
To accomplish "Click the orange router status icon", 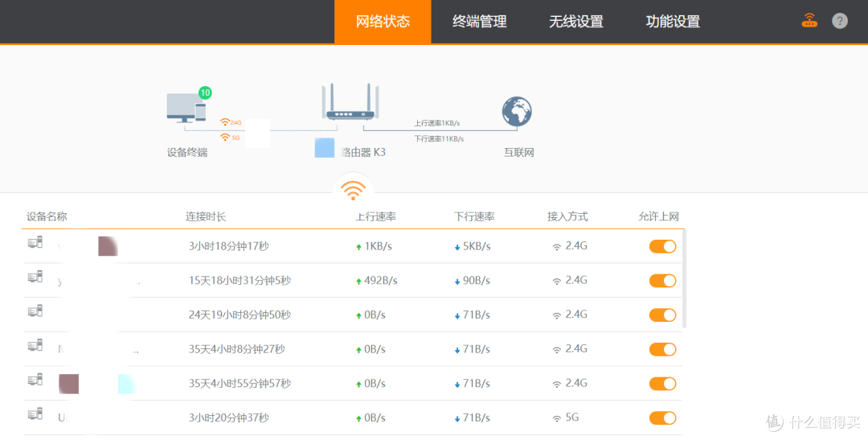I will tap(809, 21).
